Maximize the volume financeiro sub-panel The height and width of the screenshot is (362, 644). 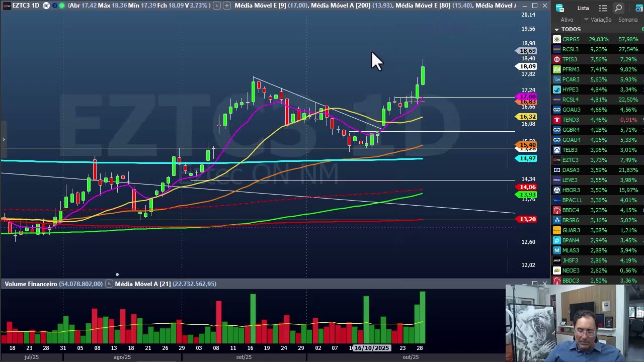pos(535,284)
